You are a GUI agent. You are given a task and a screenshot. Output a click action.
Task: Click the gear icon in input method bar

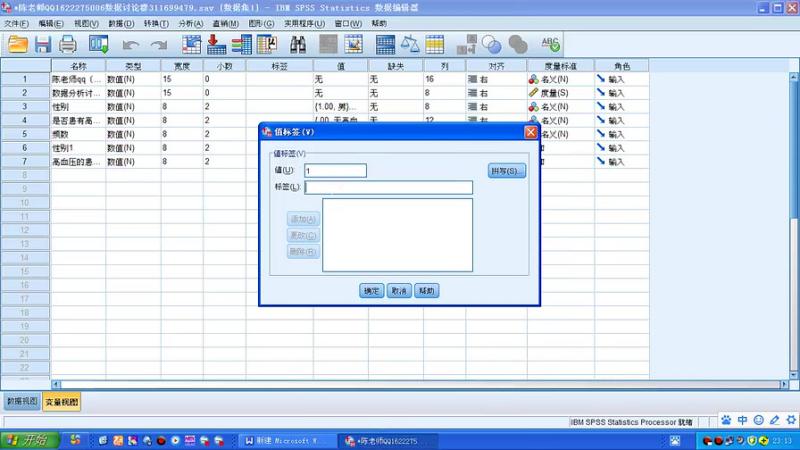(x=791, y=420)
